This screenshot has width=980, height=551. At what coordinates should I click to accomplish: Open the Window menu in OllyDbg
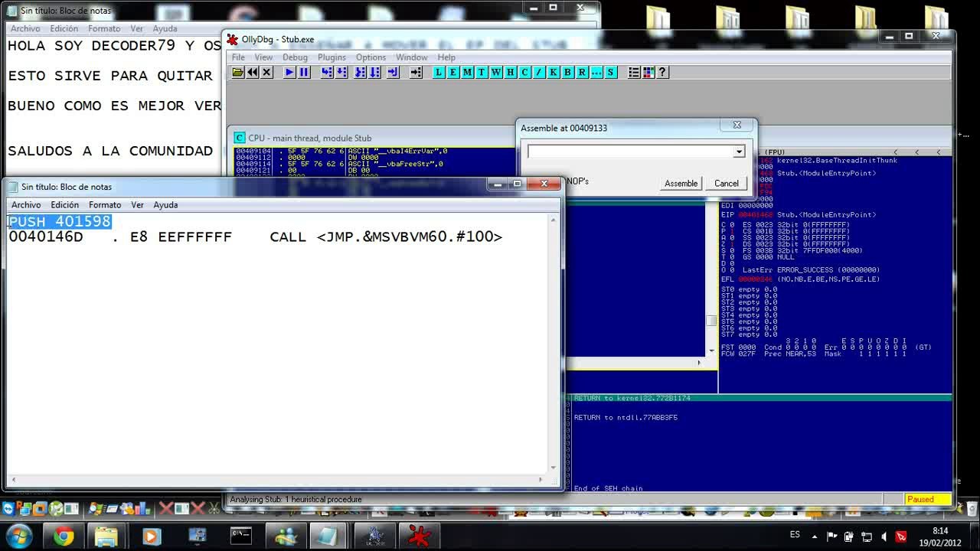[x=411, y=57]
